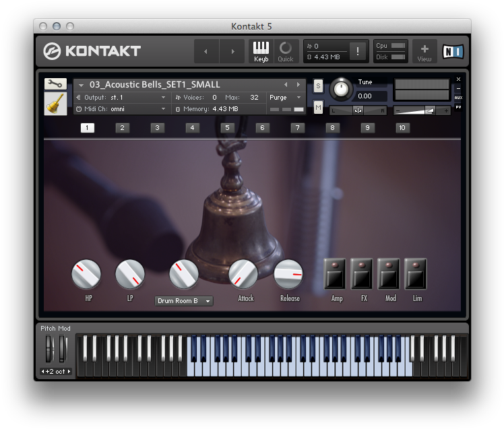Open the Output st. 1 dropdown
The image size is (504, 429).
(122, 98)
